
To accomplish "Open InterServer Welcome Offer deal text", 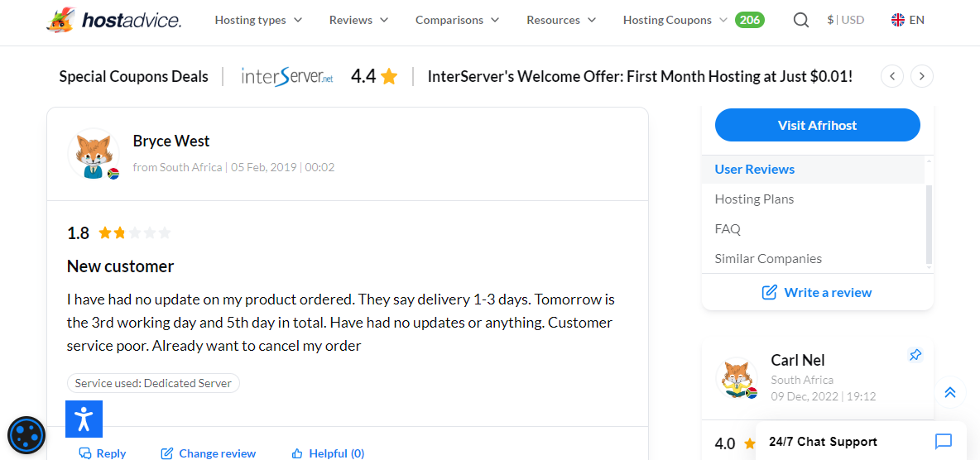I will point(640,77).
